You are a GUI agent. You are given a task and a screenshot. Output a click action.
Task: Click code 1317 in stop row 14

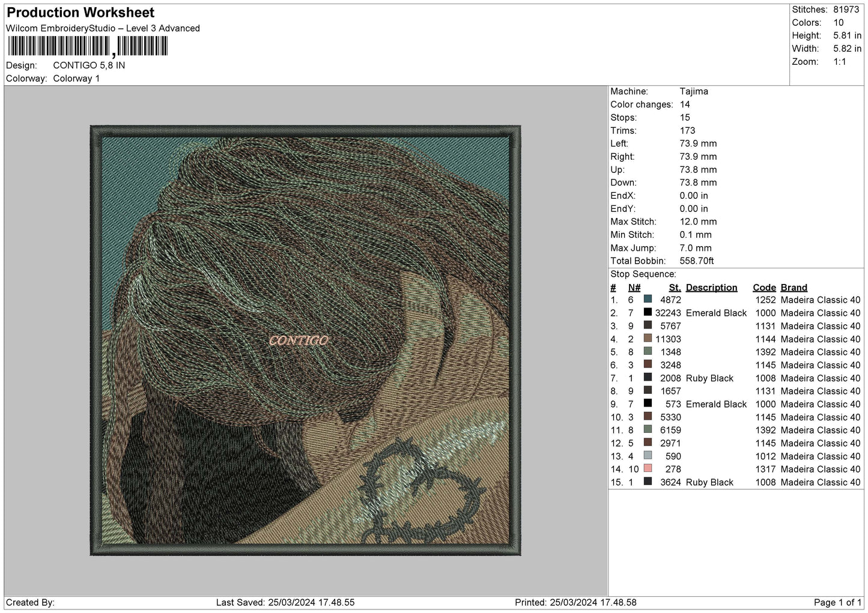click(x=765, y=469)
